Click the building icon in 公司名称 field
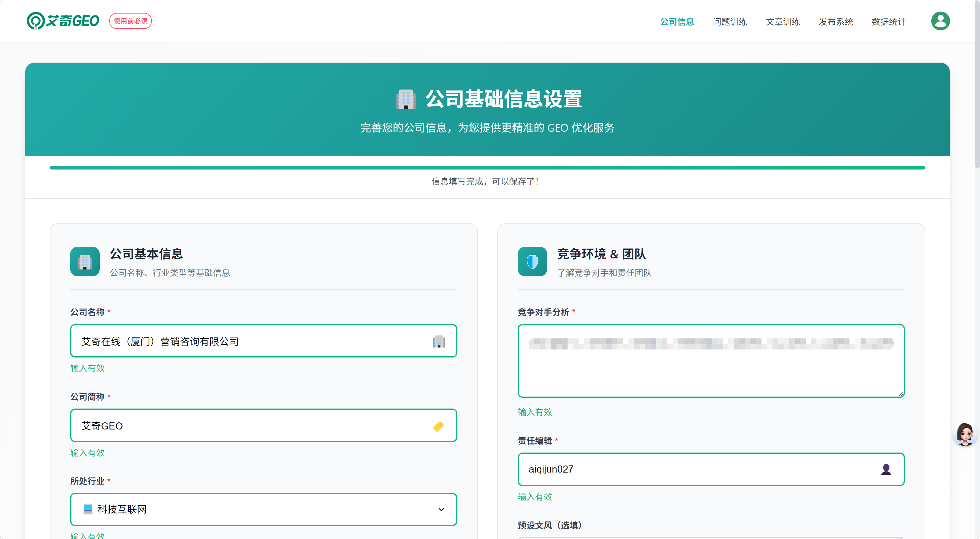980x539 pixels. pyautogui.click(x=439, y=341)
